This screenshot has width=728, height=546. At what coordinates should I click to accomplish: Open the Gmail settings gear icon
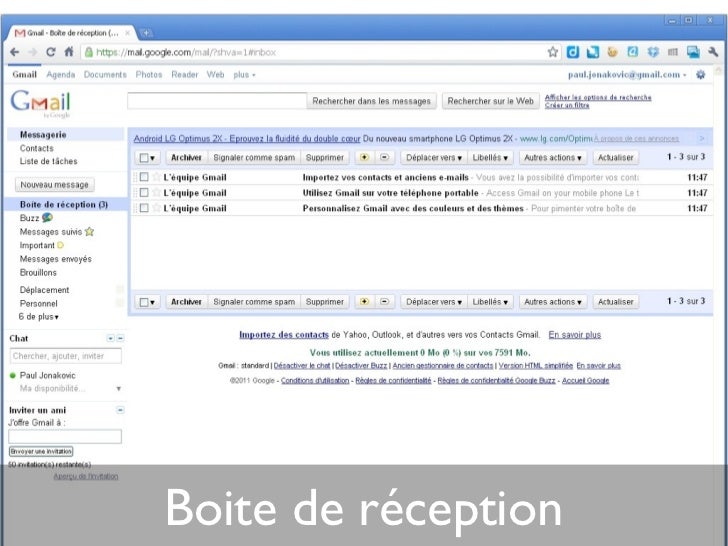pyautogui.click(x=701, y=74)
